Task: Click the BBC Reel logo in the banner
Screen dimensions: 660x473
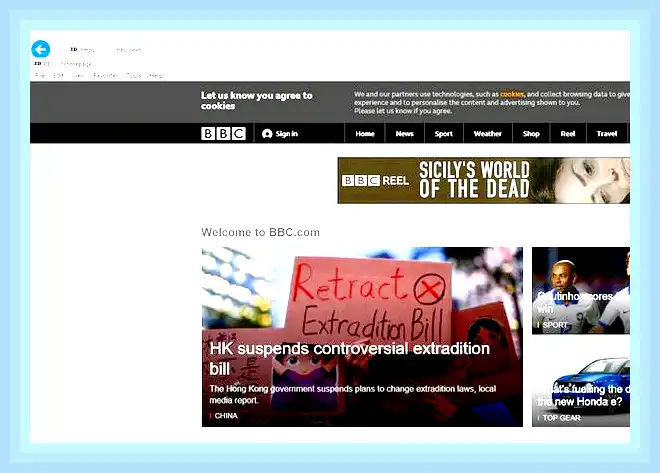Action: pyautogui.click(x=375, y=181)
